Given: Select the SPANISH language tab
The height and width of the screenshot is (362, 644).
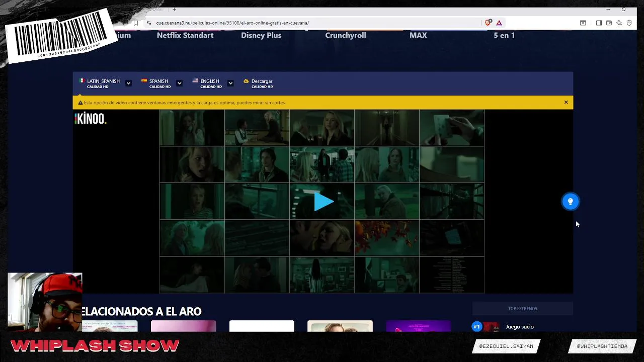Looking at the screenshot, I should [155, 83].
